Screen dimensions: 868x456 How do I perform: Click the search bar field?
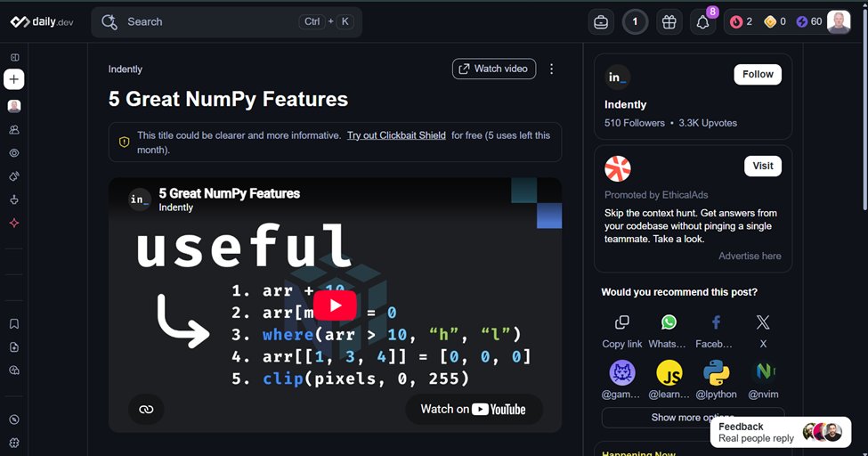click(226, 22)
